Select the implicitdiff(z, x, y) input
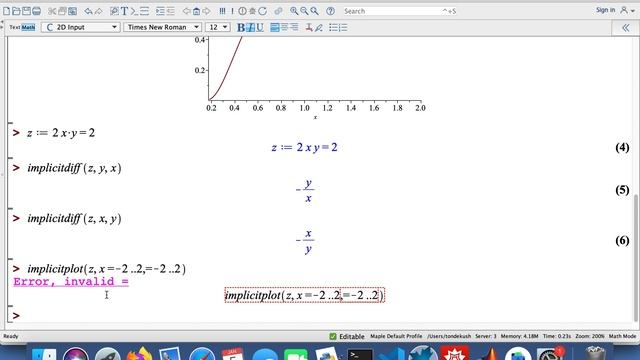The image size is (640, 360). (x=74, y=218)
